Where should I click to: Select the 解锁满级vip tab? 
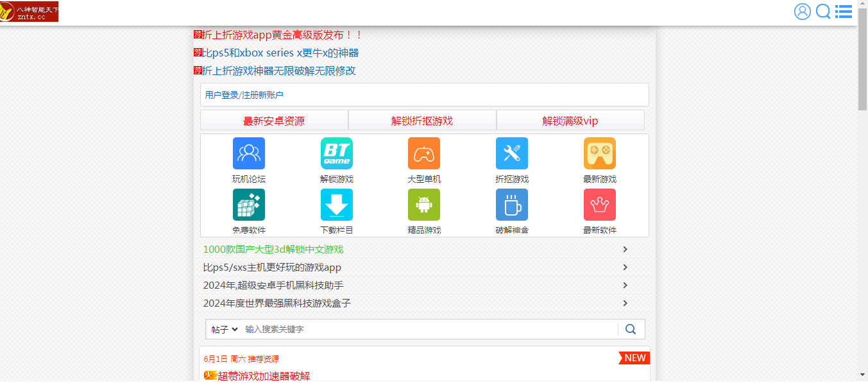coord(570,121)
